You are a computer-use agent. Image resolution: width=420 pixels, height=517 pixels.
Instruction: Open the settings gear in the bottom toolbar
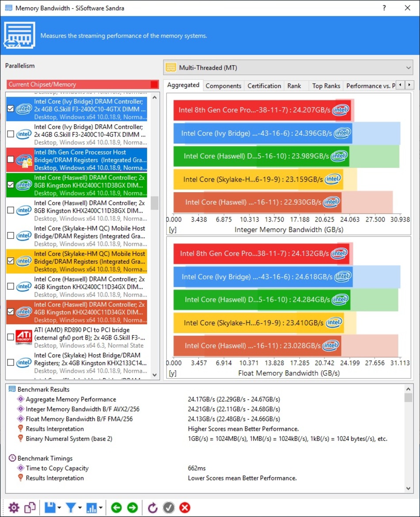pyautogui.click(x=14, y=507)
